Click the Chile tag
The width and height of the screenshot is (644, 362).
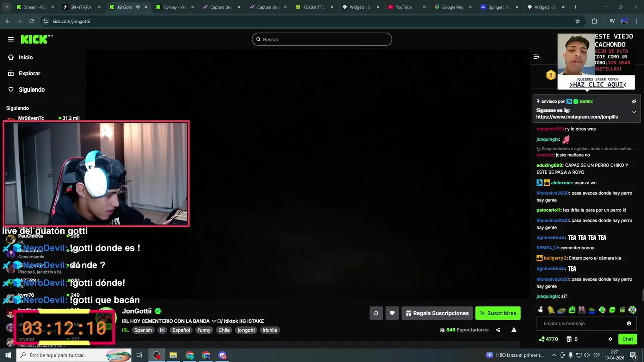tap(224, 330)
